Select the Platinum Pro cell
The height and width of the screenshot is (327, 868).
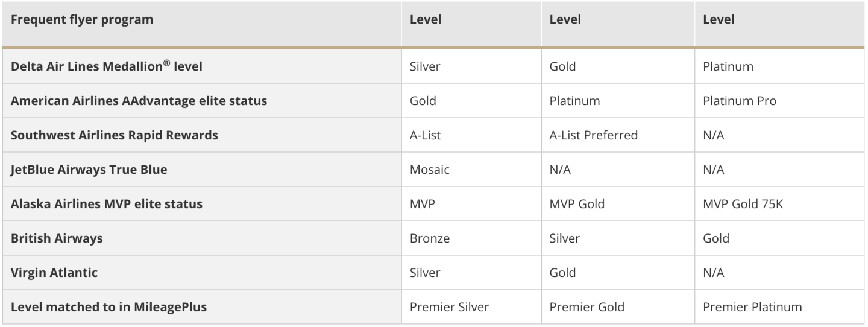[x=740, y=101]
